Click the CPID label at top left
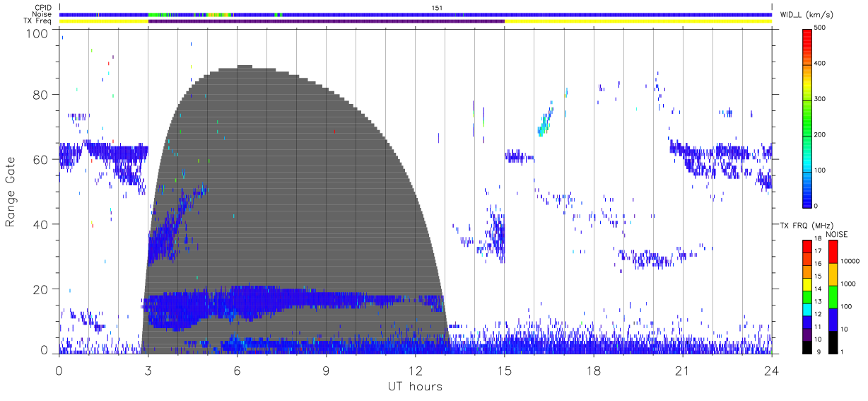Viewport: 868px width, 401px height. click(x=43, y=8)
